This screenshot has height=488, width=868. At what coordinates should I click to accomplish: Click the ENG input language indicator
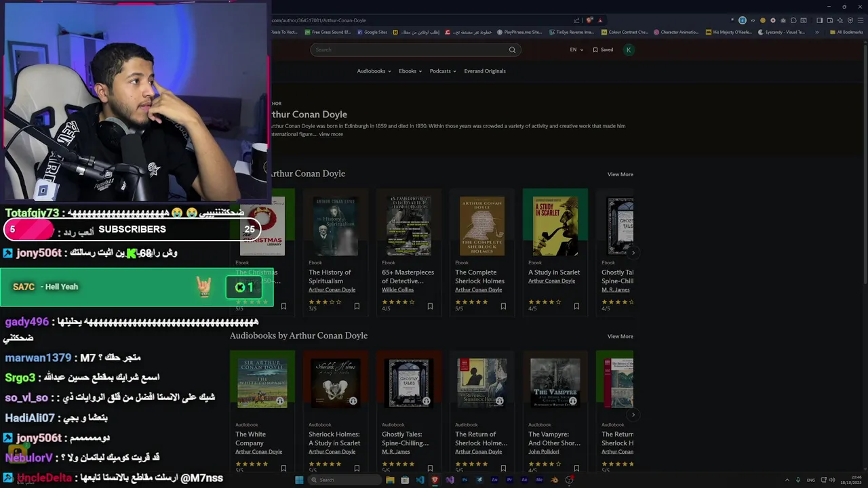tap(810, 480)
